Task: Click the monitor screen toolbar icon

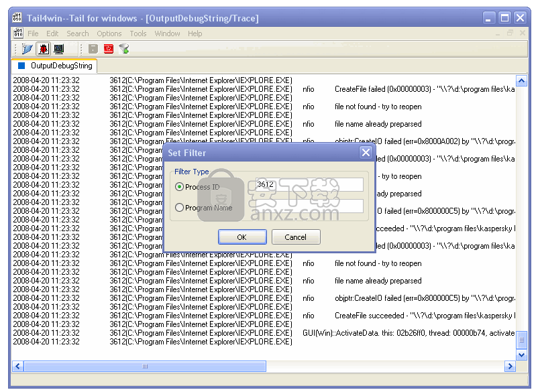Action: click(59, 49)
